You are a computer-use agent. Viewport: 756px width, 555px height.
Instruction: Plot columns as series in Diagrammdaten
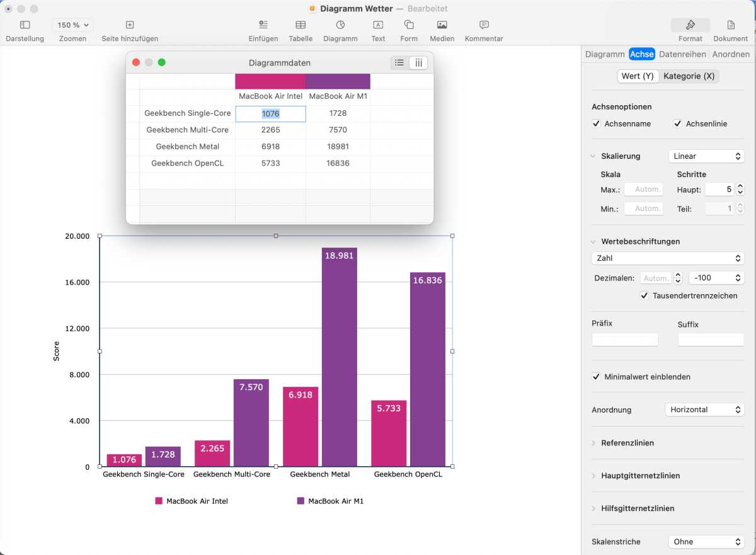point(418,62)
